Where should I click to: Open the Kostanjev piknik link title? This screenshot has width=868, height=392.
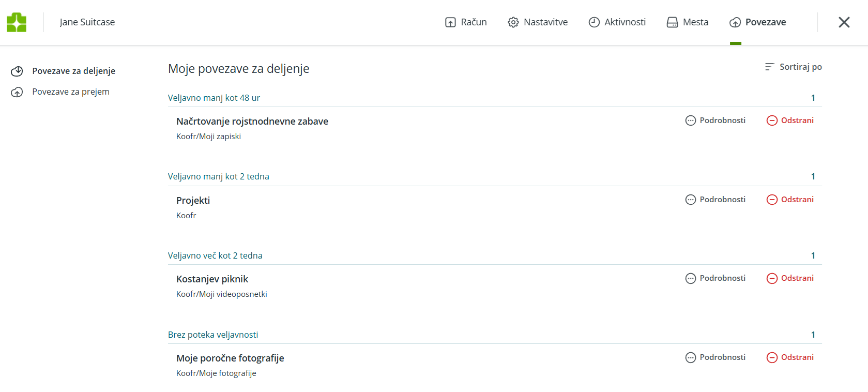212,279
